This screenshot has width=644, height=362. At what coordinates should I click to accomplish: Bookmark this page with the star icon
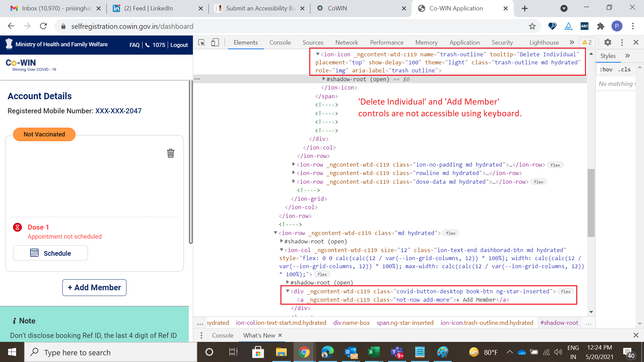[532, 26]
